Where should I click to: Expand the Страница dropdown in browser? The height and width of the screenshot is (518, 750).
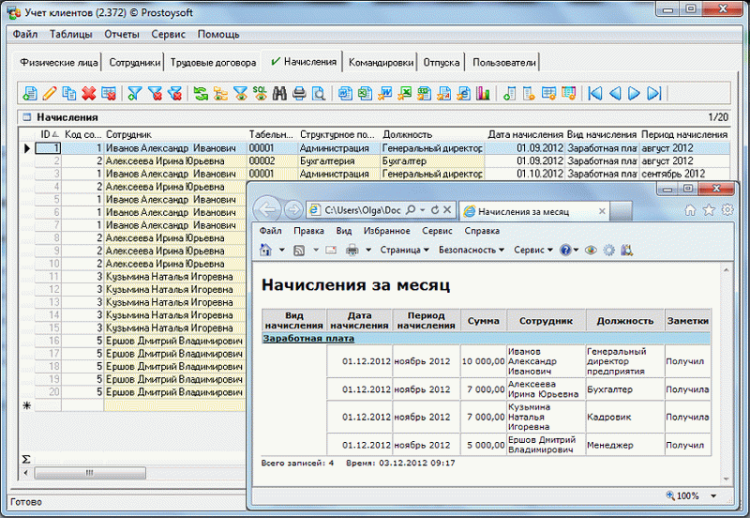400,249
